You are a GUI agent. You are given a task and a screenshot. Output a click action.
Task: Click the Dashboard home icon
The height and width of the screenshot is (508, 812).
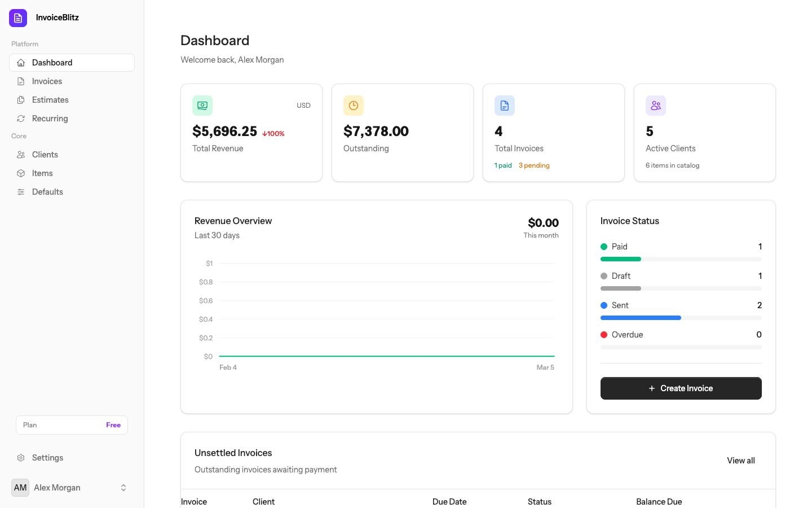click(21, 62)
